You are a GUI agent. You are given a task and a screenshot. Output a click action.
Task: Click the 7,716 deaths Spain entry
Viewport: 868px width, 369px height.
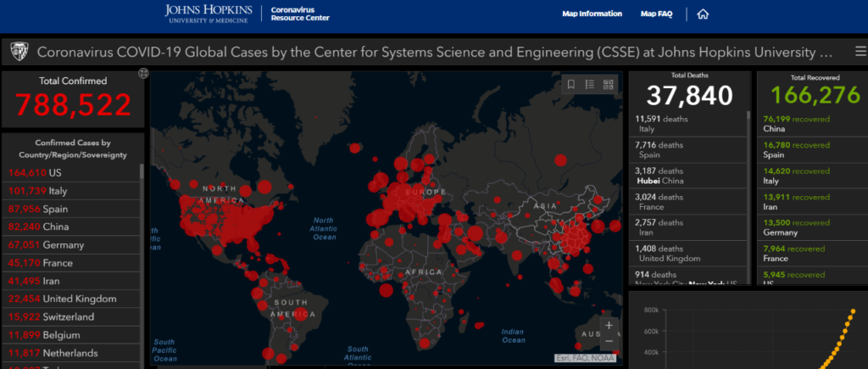coord(687,150)
